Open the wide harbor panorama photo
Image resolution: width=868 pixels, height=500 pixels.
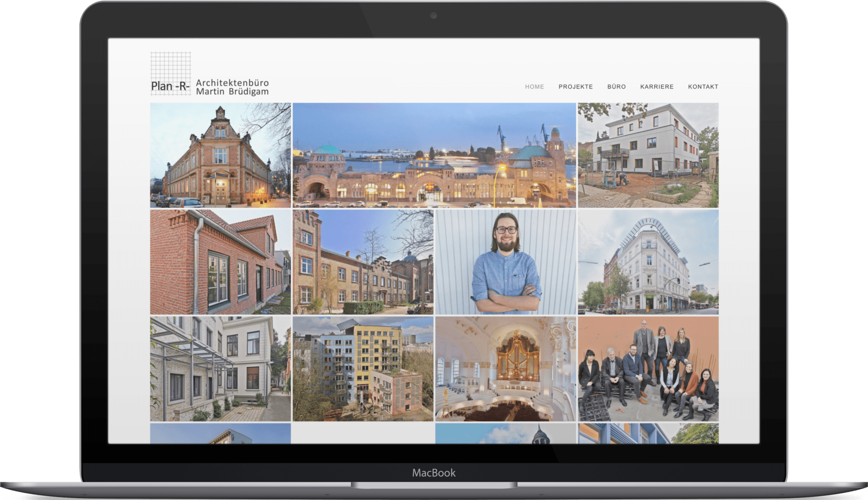[434, 155]
